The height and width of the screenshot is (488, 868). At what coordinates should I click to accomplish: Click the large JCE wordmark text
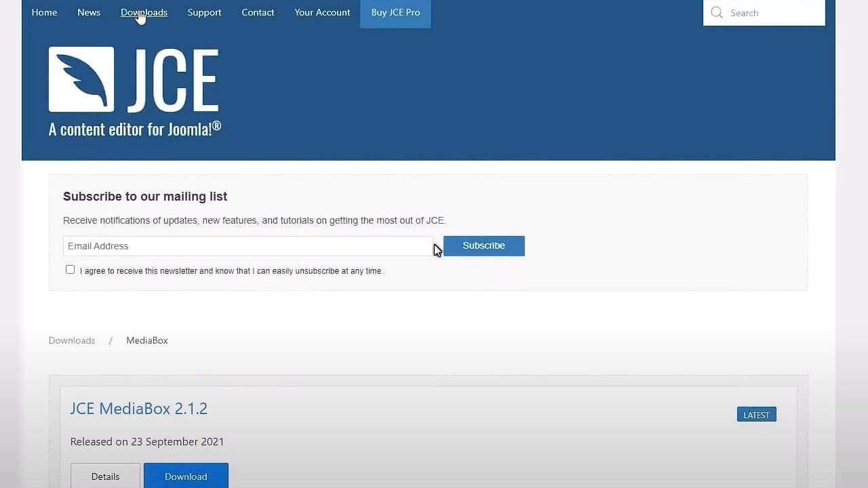pyautogui.click(x=173, y=80)
